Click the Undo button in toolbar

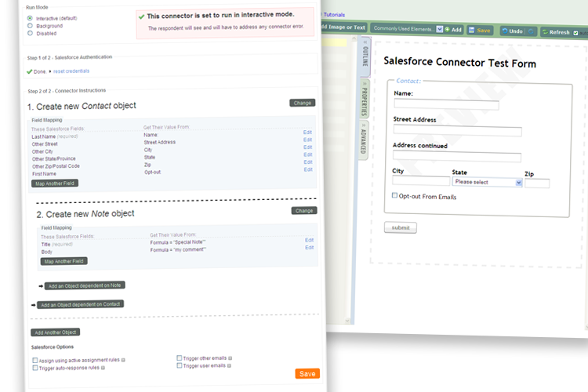point(511,31)
